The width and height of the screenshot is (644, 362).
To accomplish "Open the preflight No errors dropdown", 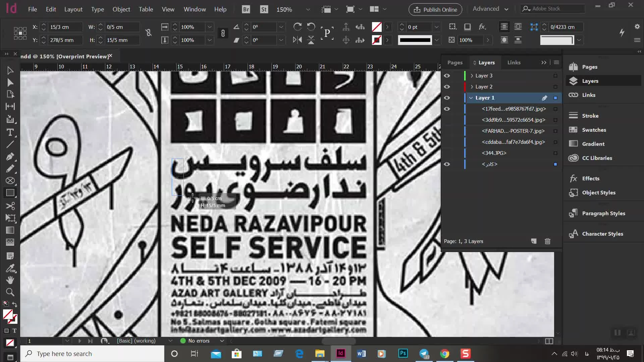I will click(x=222, y=341).
